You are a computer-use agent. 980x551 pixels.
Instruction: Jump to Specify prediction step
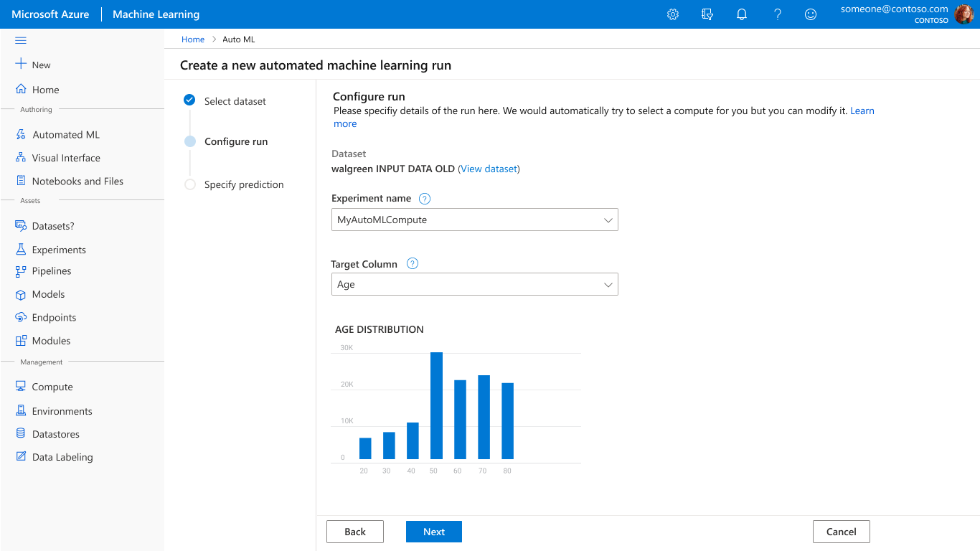244,184
